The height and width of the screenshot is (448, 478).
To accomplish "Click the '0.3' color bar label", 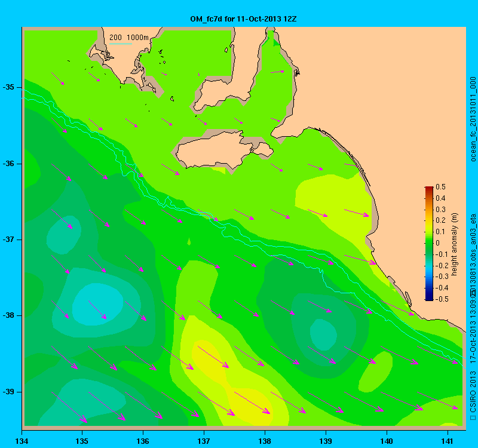I will (440, 210).
